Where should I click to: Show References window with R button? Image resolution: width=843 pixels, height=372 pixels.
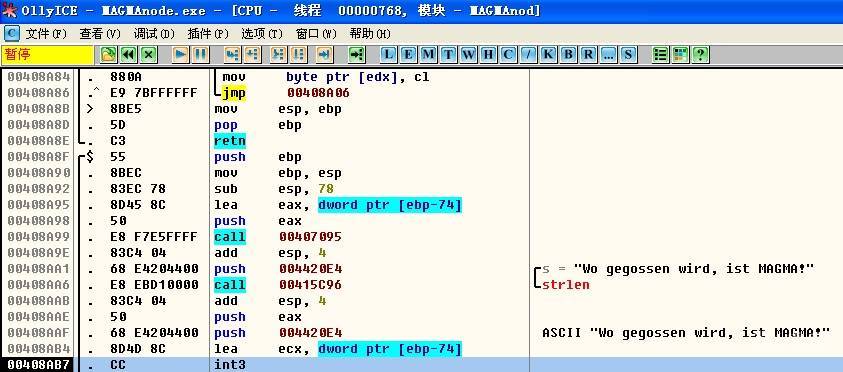(x=589, y=54)
